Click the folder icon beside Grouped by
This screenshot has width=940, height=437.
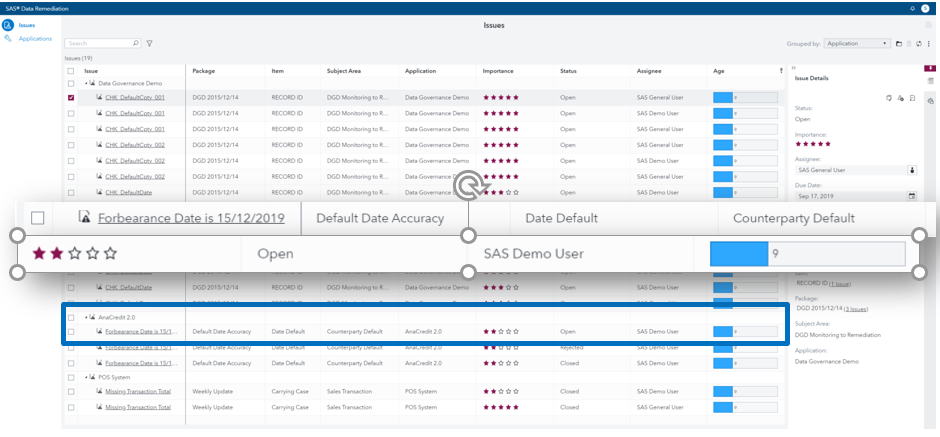[x=899, y=44]
